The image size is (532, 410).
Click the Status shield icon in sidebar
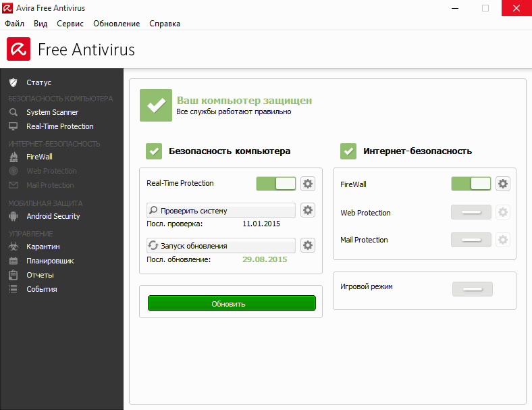click(14, 82)
